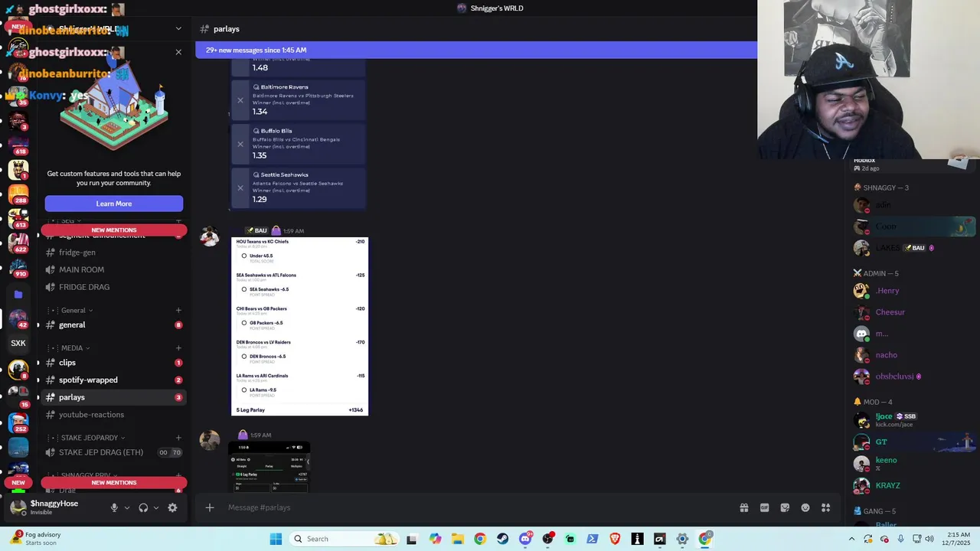Open the server folder icon in sidebar
980x551 pixels.
click(x=18, y=294)
